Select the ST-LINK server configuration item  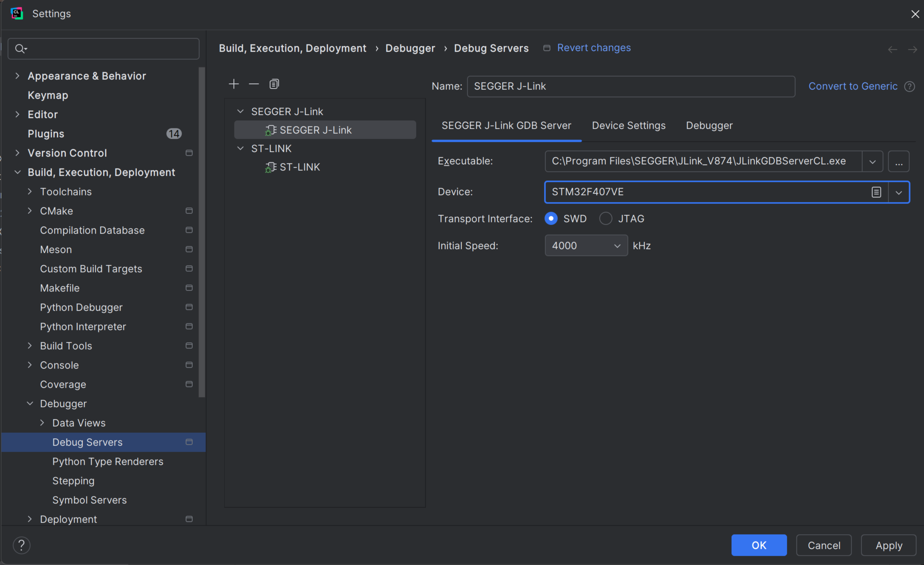click(300, 167)
